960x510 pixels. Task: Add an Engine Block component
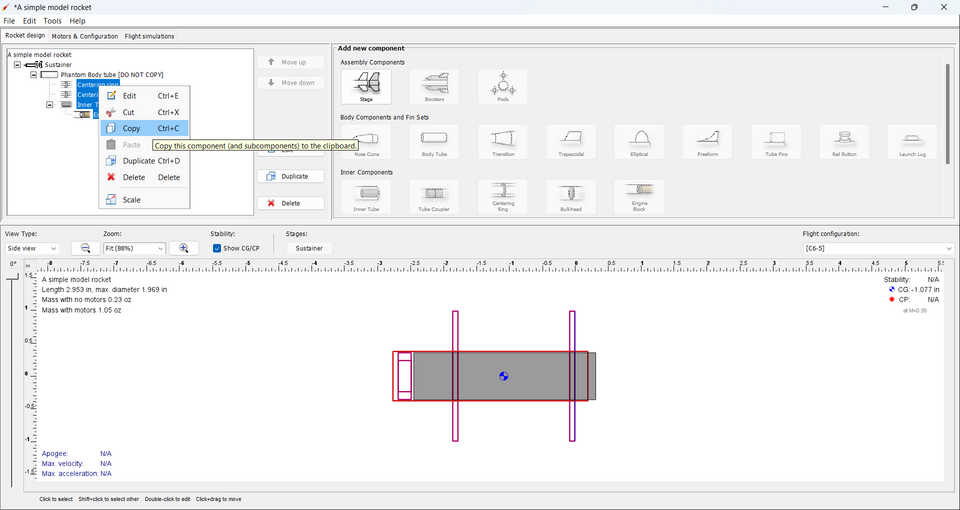639,197
